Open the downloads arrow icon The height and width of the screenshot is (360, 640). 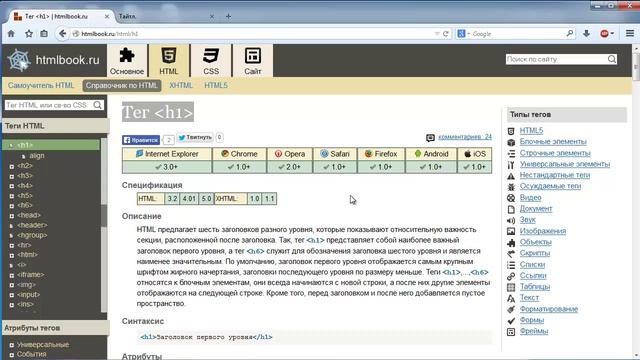pyautogui.click(x=586, y=33)
